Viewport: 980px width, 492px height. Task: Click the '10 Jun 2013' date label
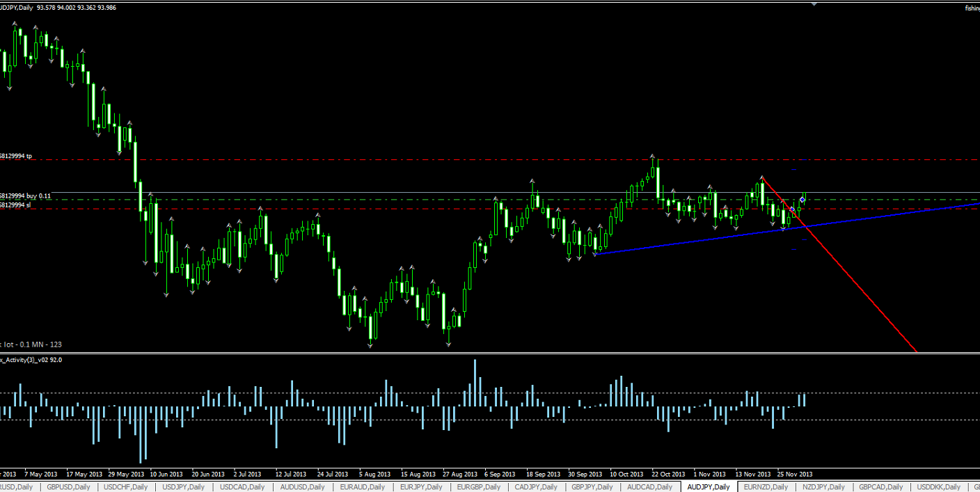(166, 474)
